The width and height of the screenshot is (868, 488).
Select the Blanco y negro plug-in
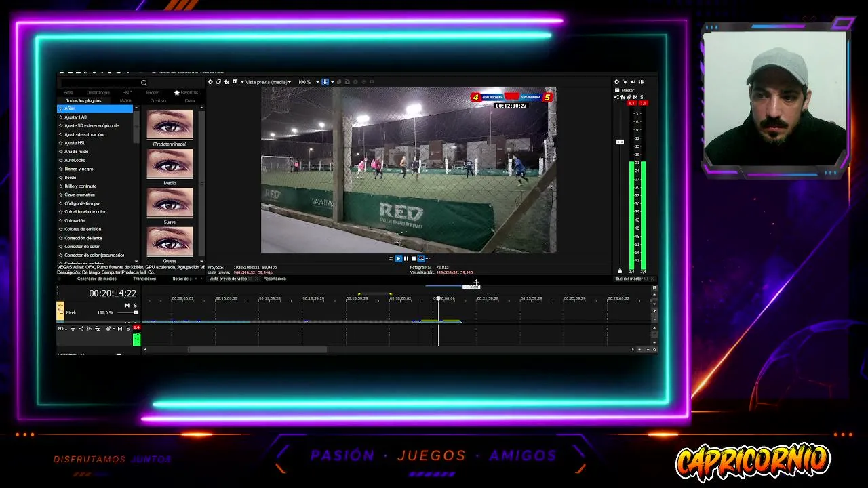pos(79,169)
